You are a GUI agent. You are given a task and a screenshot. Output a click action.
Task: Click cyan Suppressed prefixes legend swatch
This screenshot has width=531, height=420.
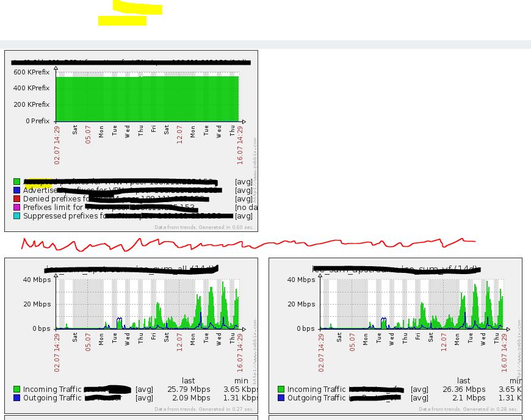pyautogui.click(x=16, y=215)
